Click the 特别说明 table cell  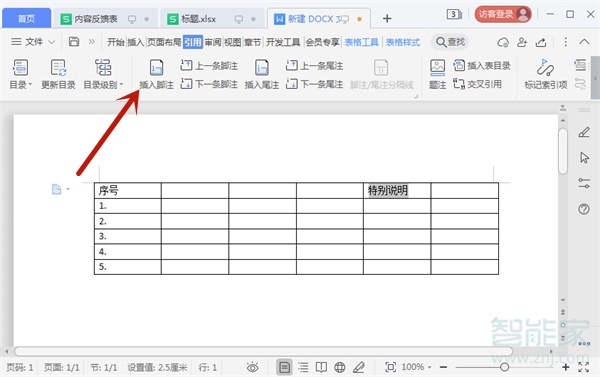coord(397,190)
